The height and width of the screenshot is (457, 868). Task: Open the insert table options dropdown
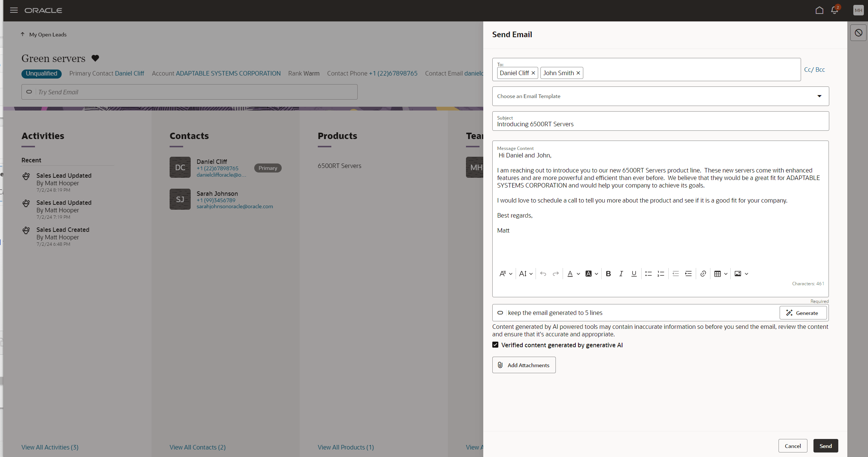coord(725,274)
